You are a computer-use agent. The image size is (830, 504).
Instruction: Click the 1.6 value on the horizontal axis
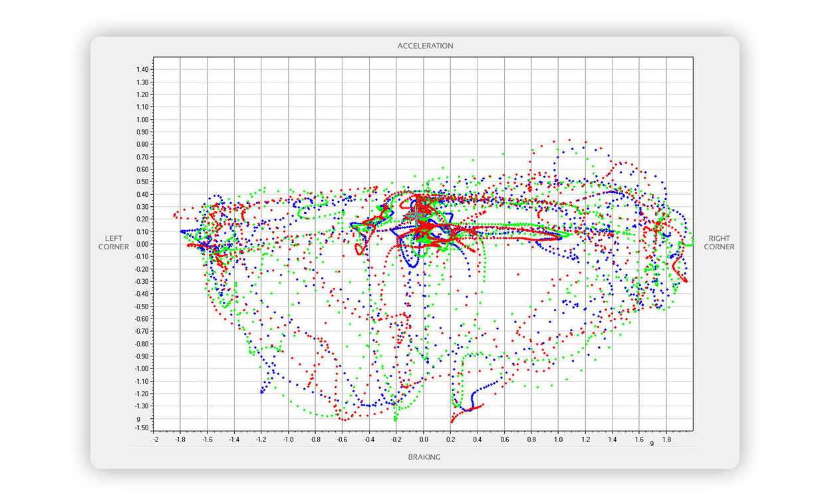pyautogui.click(x=639, y=440)
